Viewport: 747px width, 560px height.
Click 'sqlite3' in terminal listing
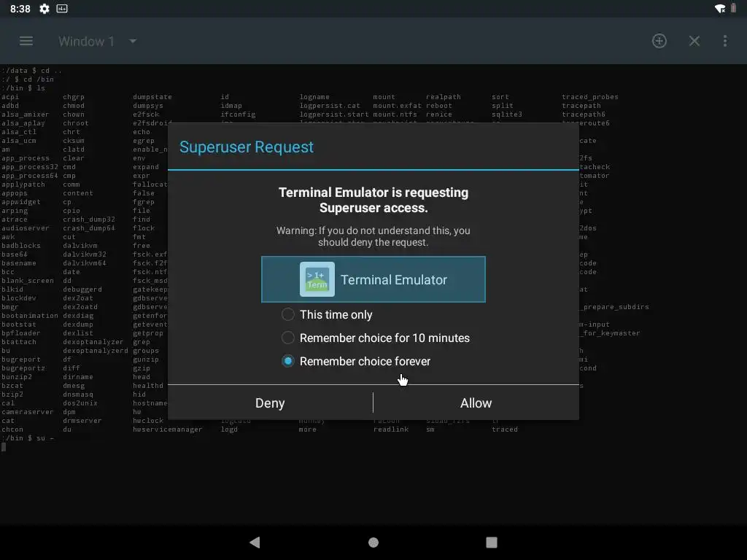pyautogui.click(x=507, y=114)
